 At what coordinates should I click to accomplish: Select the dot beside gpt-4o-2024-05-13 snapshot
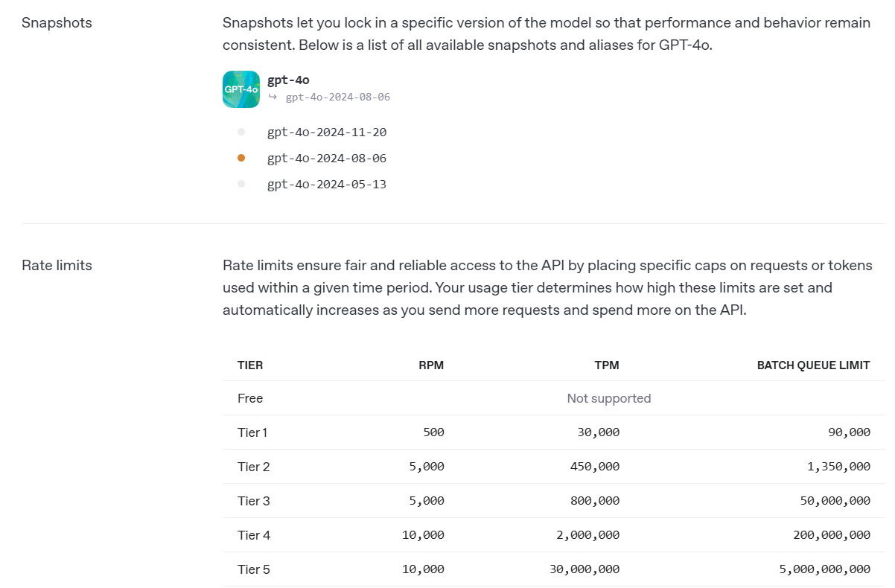241,184
